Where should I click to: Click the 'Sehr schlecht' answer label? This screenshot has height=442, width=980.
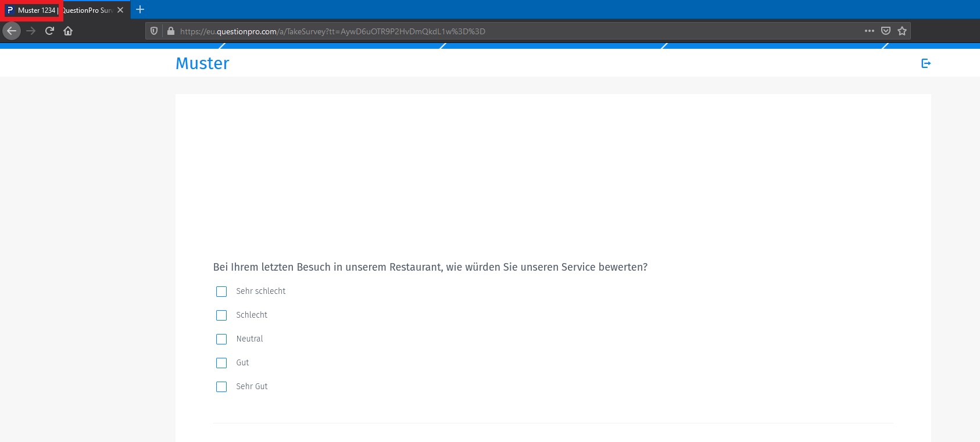coord(261,291)
